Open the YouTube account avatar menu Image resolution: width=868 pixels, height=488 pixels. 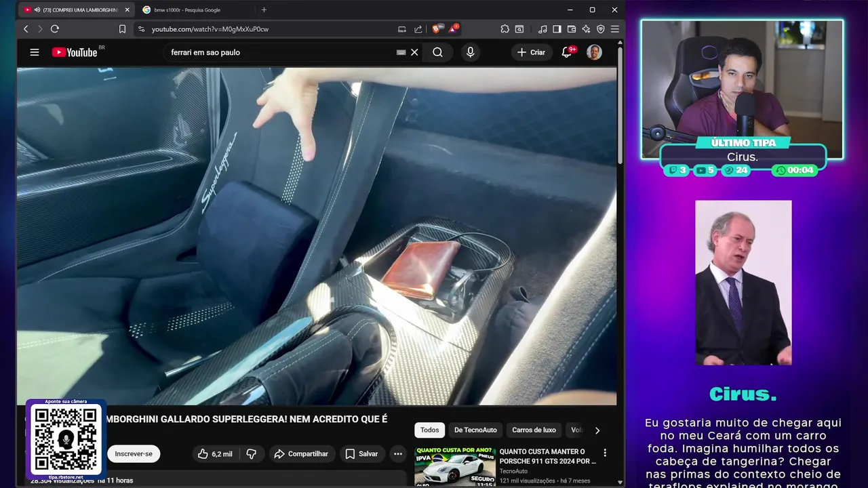594,52
